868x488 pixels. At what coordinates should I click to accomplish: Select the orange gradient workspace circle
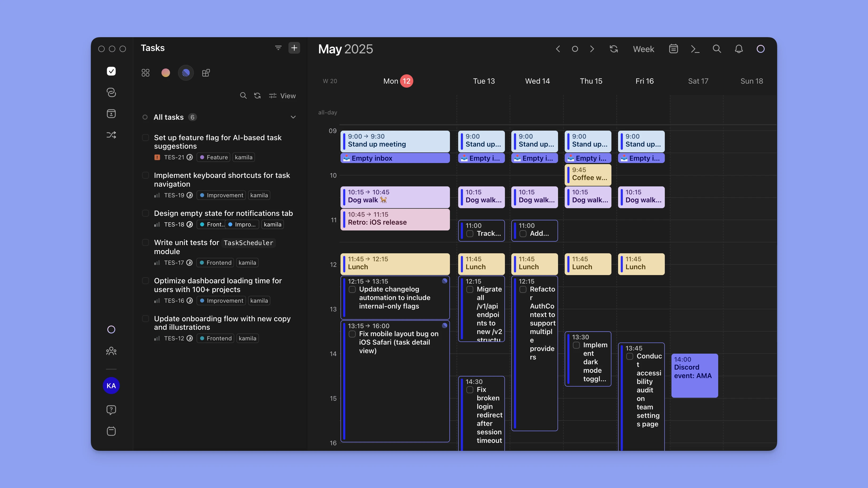pyautogui.click(x=165, y=73)
